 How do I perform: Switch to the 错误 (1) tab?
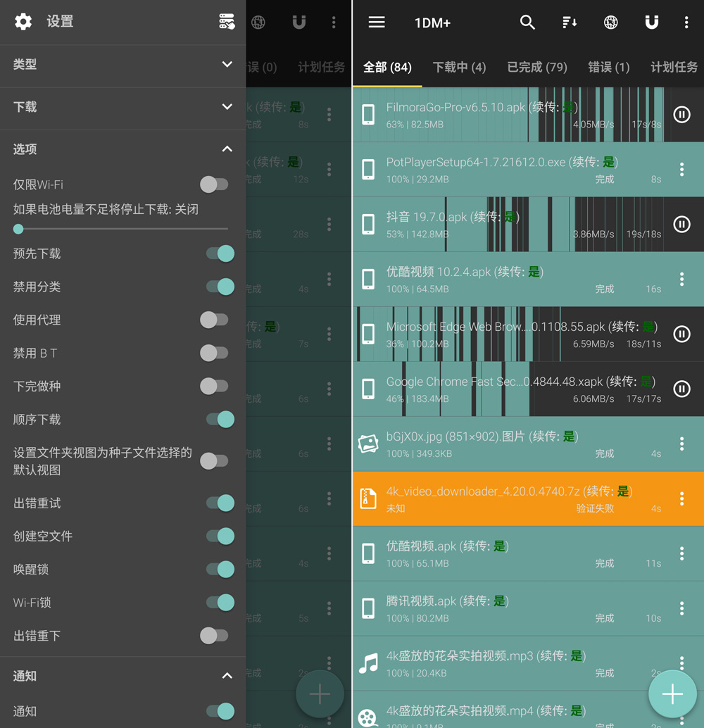(609, 68)
